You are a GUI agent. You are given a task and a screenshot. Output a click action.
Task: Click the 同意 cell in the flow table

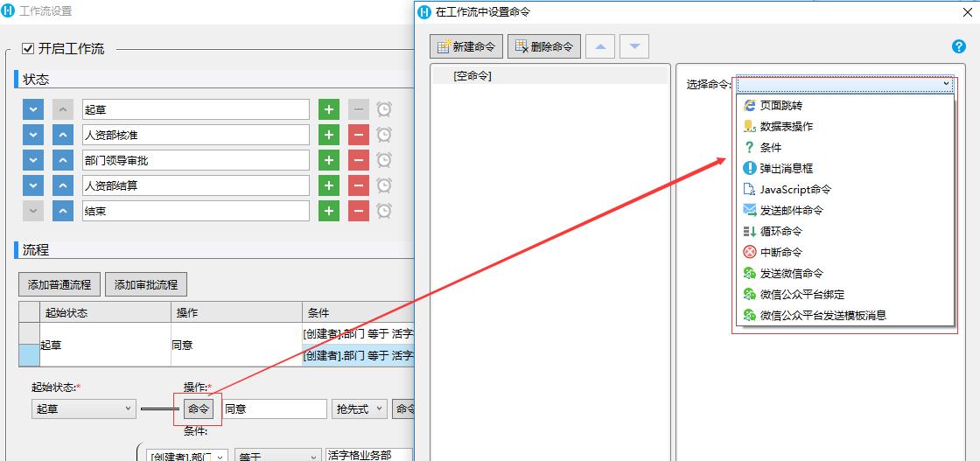pos(236,344)
